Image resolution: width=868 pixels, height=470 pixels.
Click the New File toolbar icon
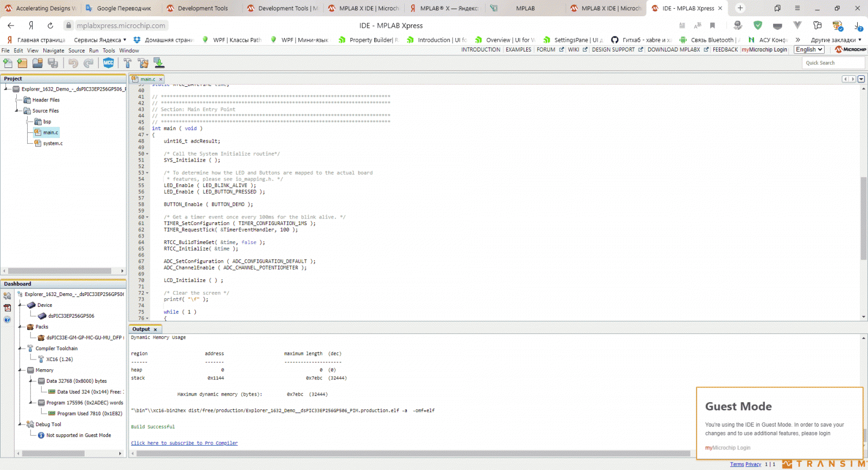[8, 63]
